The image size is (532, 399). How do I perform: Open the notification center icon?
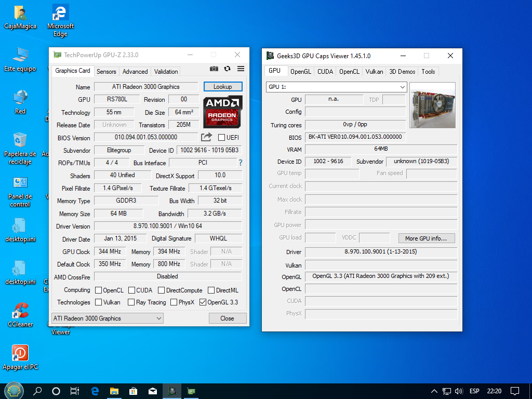(x=515, y=391)
